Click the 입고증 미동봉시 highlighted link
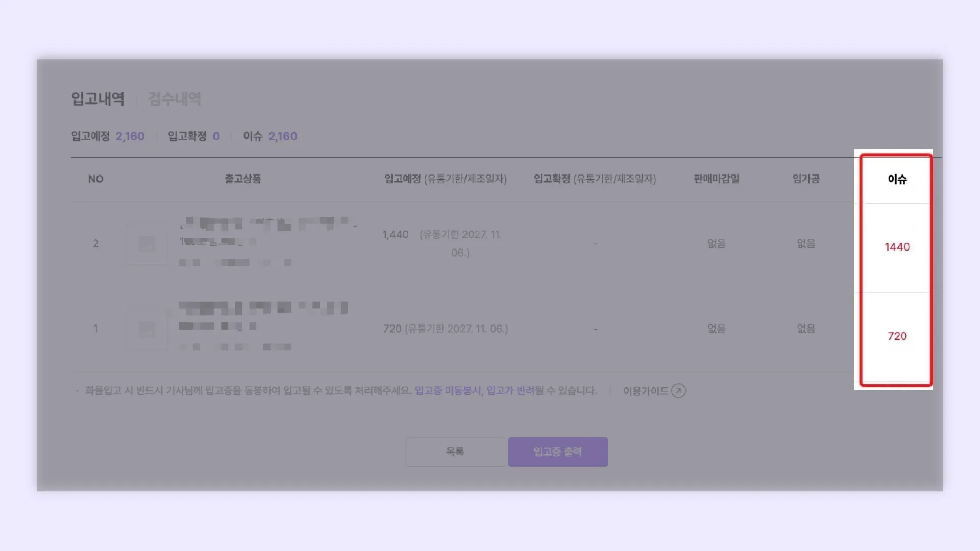 [448, 390]
